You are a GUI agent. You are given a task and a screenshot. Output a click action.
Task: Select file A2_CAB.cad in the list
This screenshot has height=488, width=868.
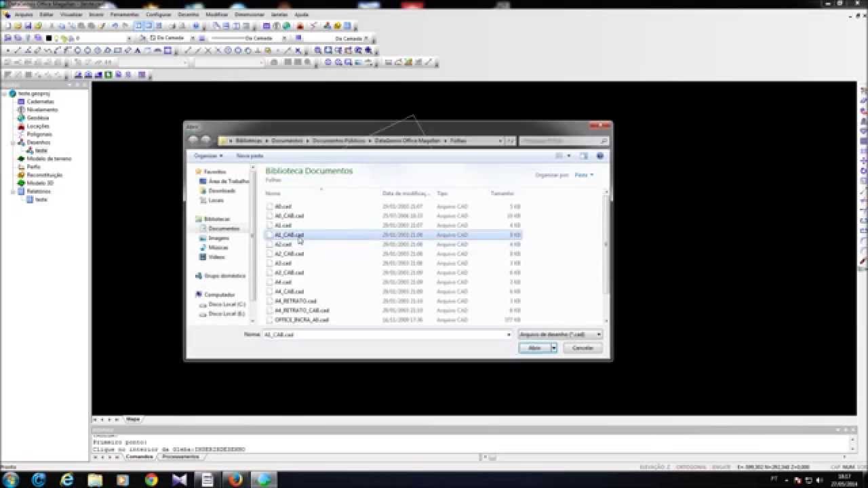coord(289,253)
